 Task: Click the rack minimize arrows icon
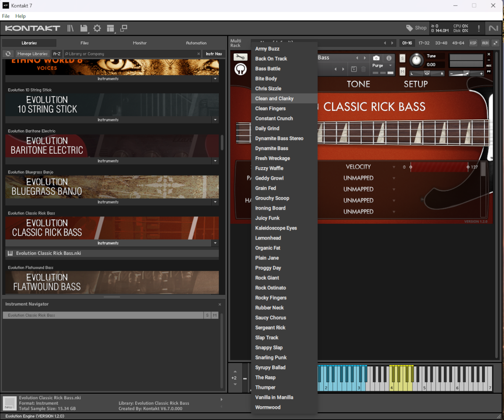coord(496,43)
